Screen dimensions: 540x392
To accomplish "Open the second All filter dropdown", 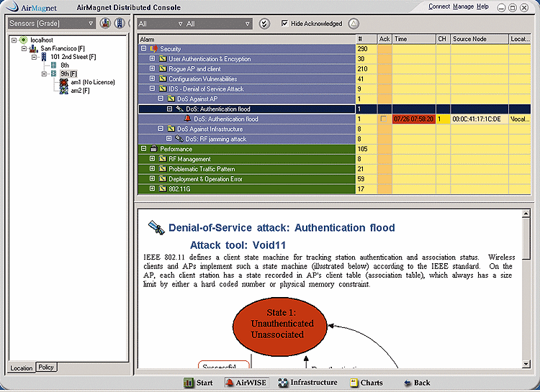I will 218,24.
